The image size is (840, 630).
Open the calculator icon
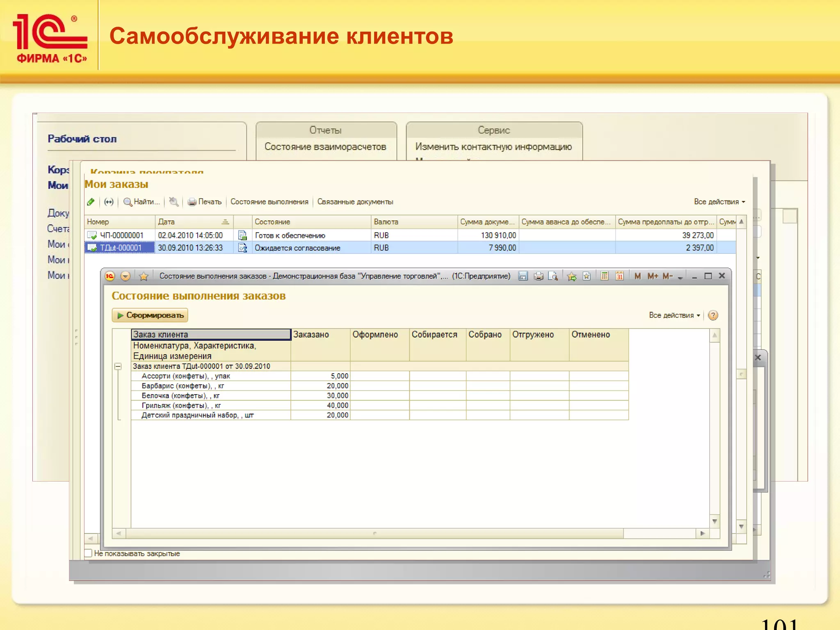pyautogui.click(x=605, y=276)
